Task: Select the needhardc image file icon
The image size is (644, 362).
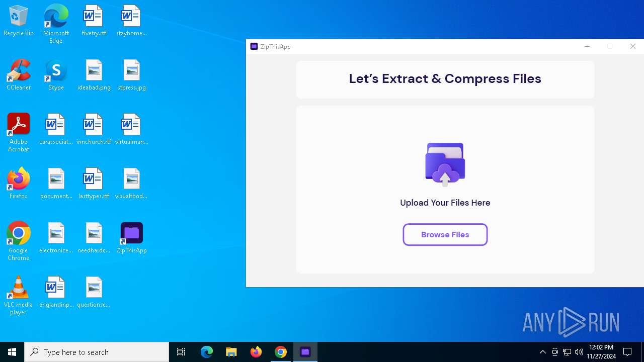Action: click(94, 238)
